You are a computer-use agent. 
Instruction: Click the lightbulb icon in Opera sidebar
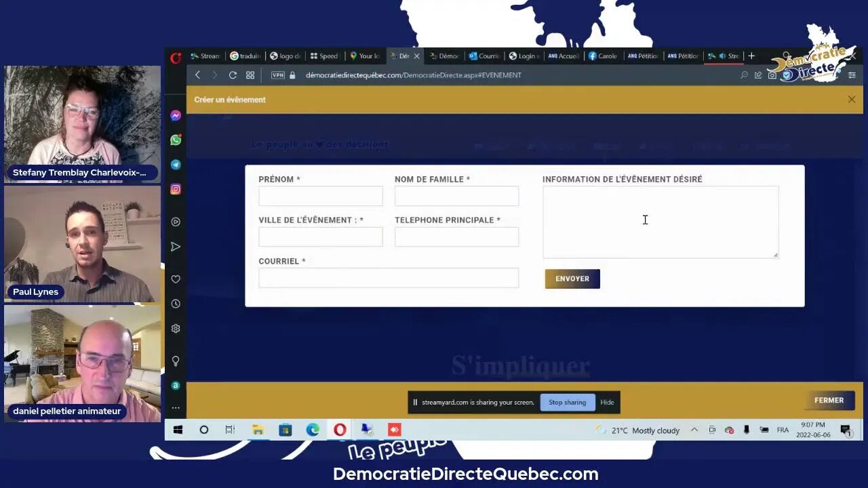tap(176, 361)
